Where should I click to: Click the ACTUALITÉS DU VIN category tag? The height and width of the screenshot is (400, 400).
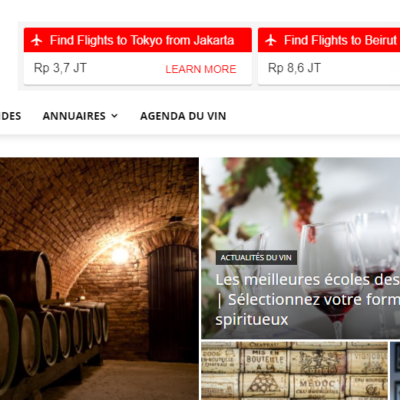256,257
